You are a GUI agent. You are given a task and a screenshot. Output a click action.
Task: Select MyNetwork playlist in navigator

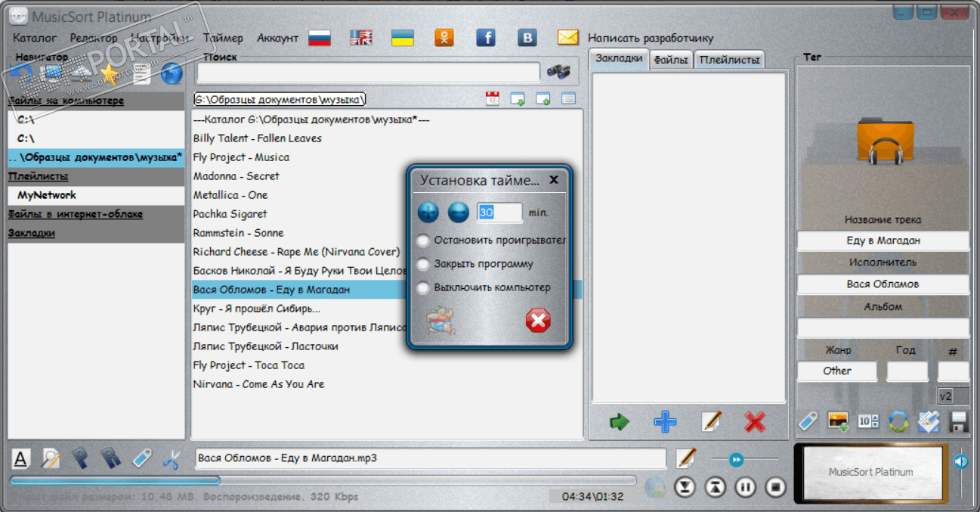[x=47, y=195]
